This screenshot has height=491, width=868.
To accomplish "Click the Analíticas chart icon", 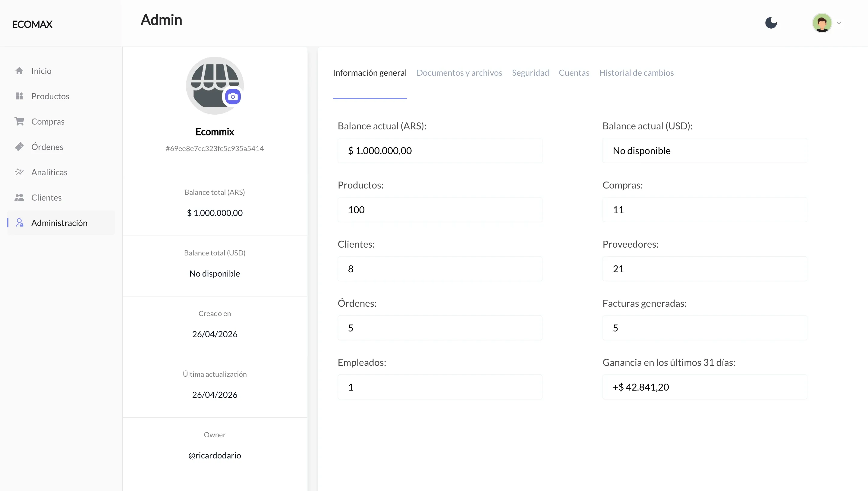I will (x=19, y=172).
